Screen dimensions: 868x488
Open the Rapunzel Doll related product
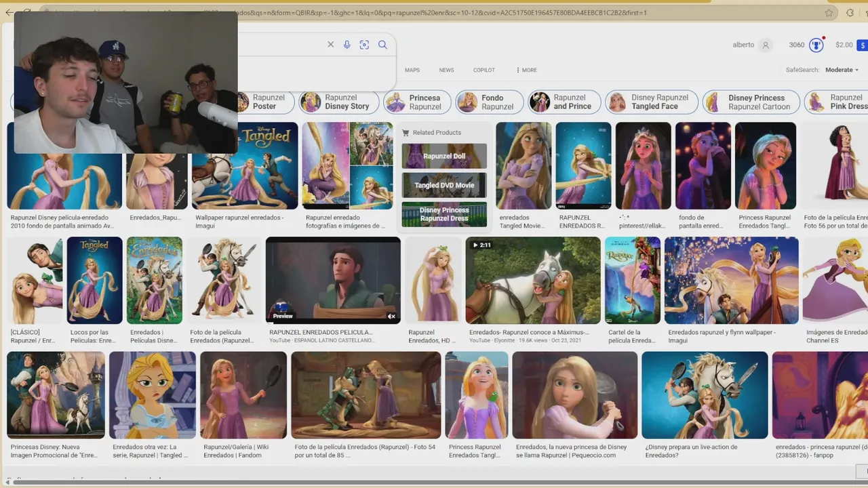pyautogui.click(x=444, y=156)
